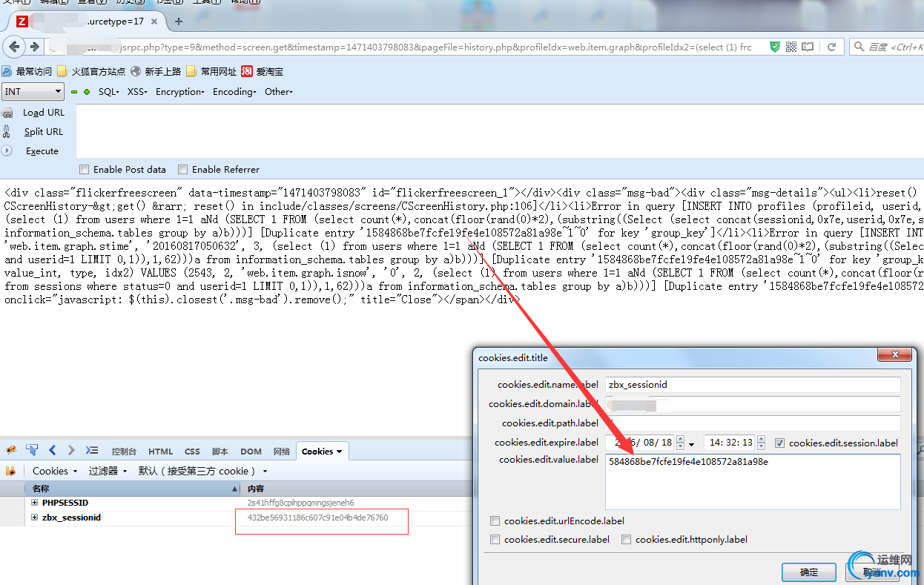The height and width of the screenshot is (585, 924).
Task: Check cookies.edit.urlEncode.label checkbox
Action: click(x=495, y=520)
